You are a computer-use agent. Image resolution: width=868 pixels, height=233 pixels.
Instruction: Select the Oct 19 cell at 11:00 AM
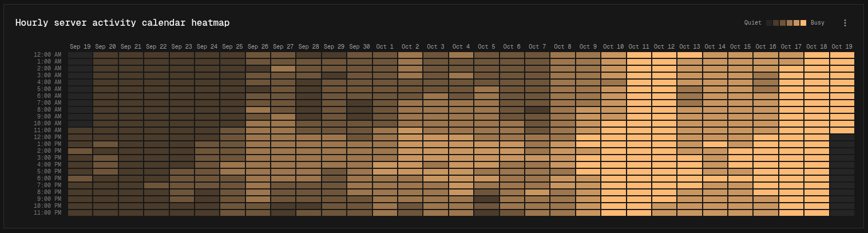[x=842, y=131]
